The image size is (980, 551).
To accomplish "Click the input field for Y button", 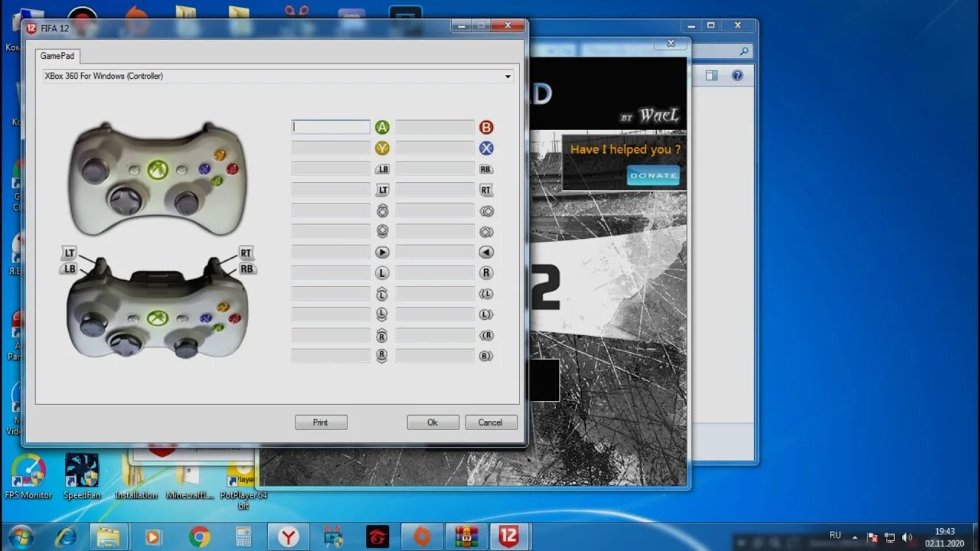I will tap(331, 148).
